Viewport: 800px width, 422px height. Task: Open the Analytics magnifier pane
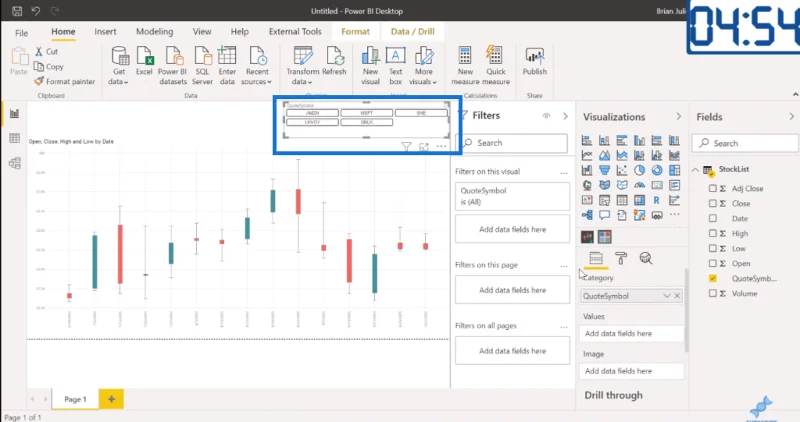pyautogui.click(x=645, y=258)
